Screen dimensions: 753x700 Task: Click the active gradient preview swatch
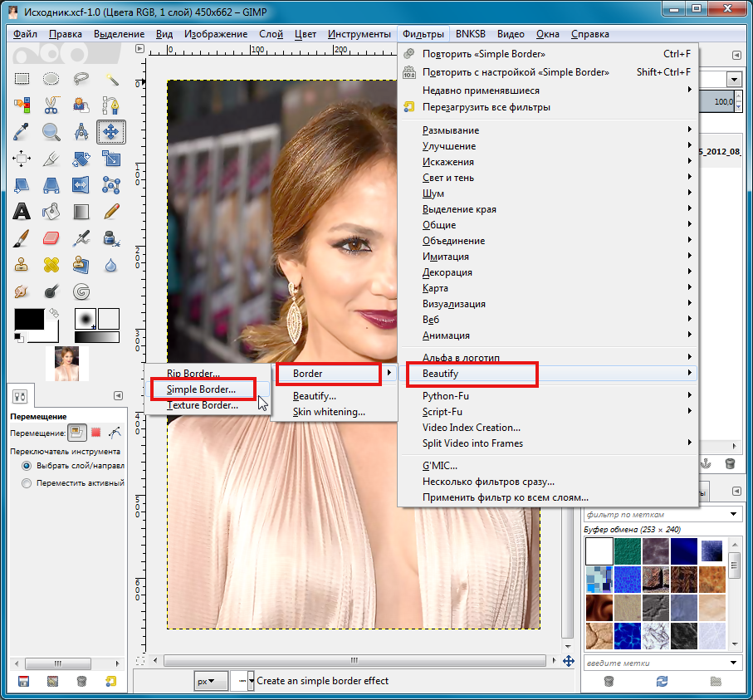pyautogui.click(x=97, y=337)
